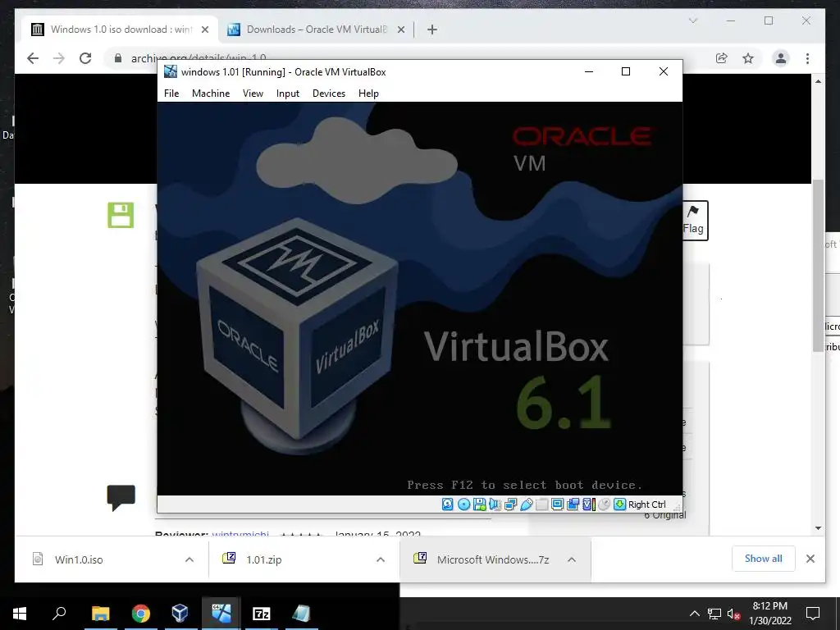Click the floppy disk indicator in VirtualBox status bar
Viewport: 840px width, 630px height.
pos(479,504)
